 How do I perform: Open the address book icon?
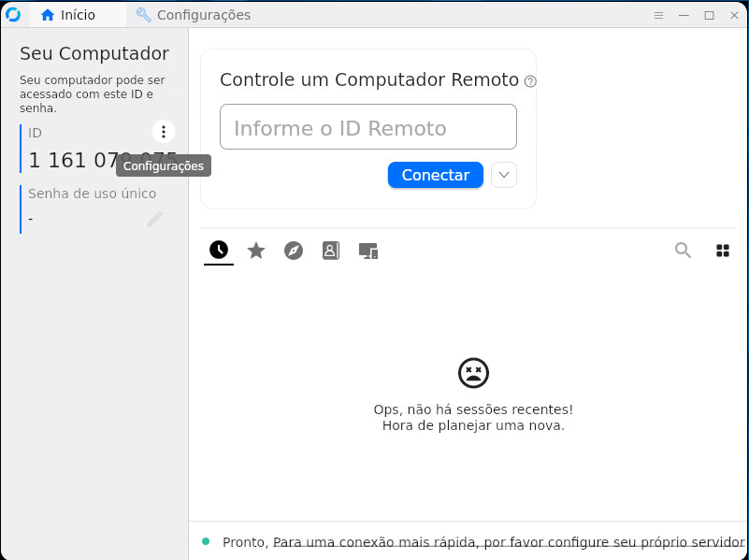pos(330,250)
